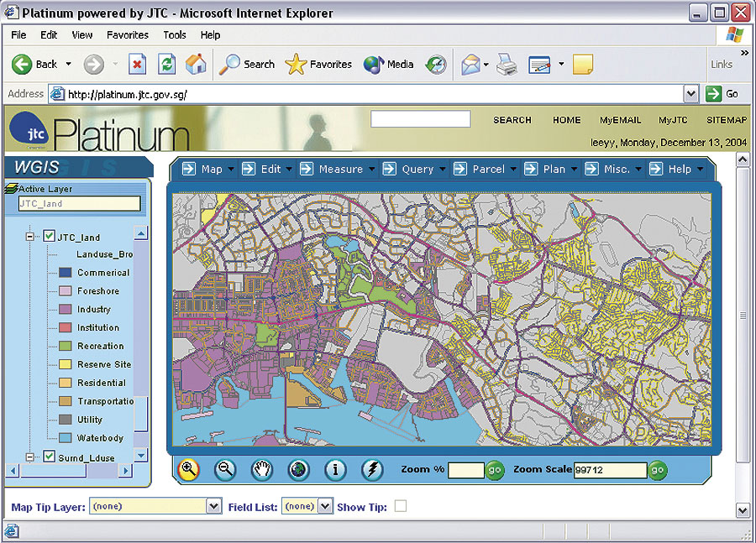This screenshot has height=543, width=756.
Task: Click the go button next to Zoom Scale
Action: click(x=658, y=470)
